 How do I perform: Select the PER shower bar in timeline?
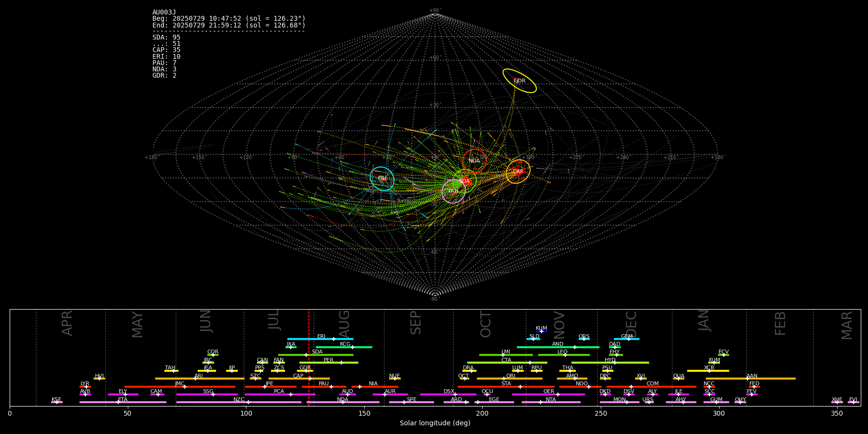pyautogui.click(x=329, y=363)
